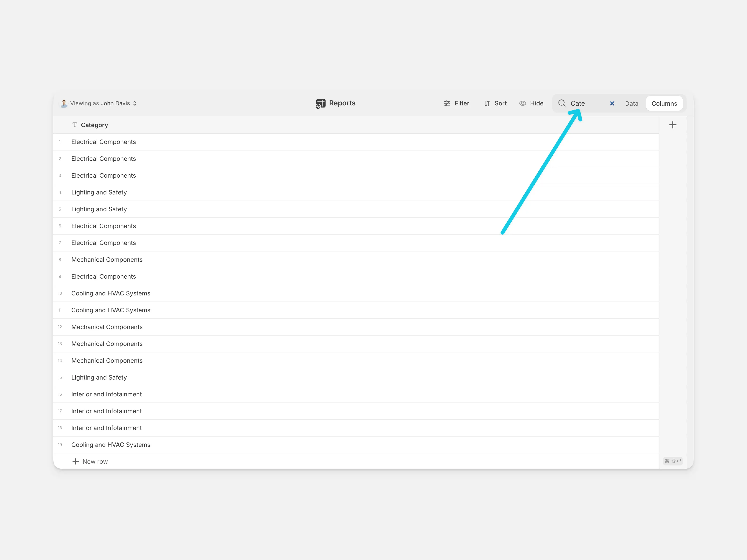Select row 10 Cooling and HVAC Systems
This screenshot has height=560, width=747.
[356, 293]
